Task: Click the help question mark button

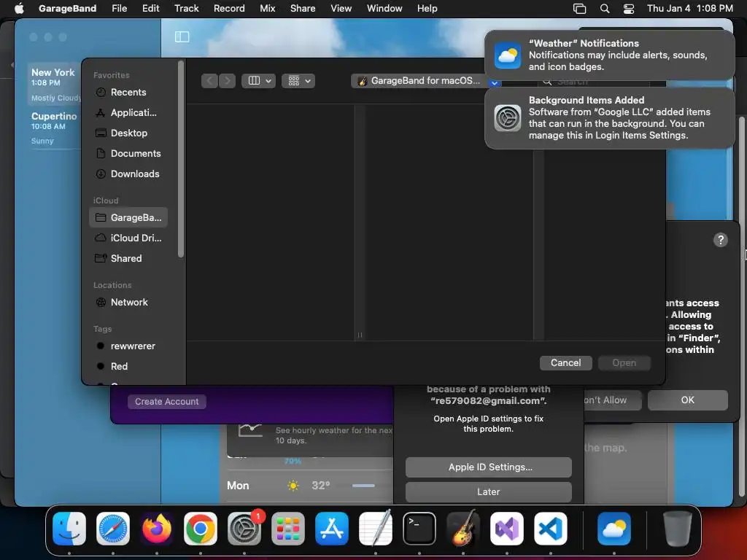Action: pos(720,240)
